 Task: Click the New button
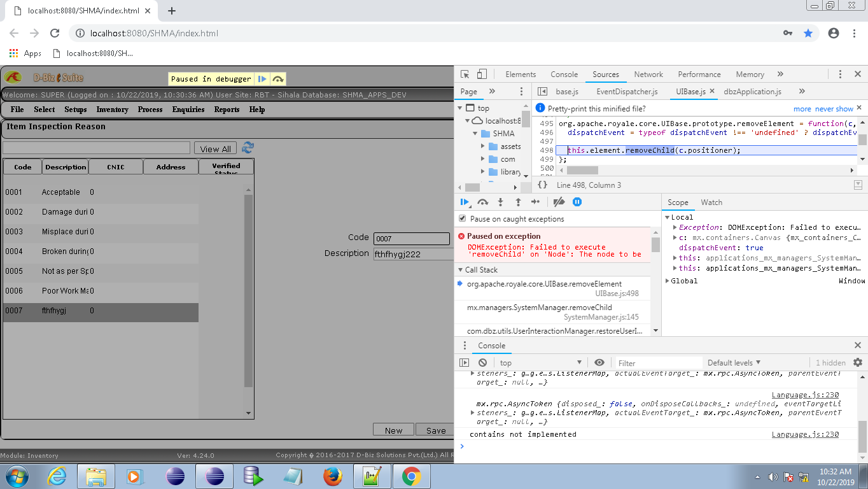pyautogui.click(x=393, y=430)
